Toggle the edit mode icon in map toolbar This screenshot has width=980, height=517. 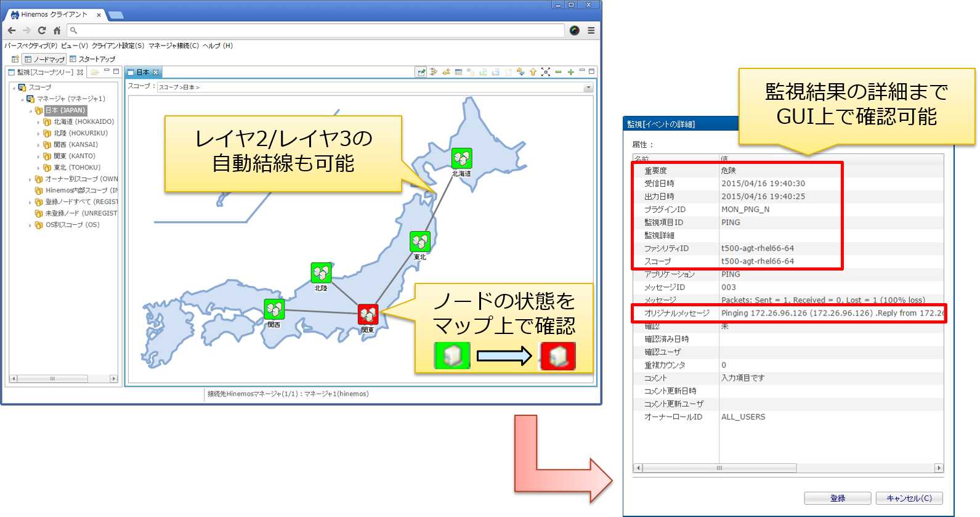point(421,72)
